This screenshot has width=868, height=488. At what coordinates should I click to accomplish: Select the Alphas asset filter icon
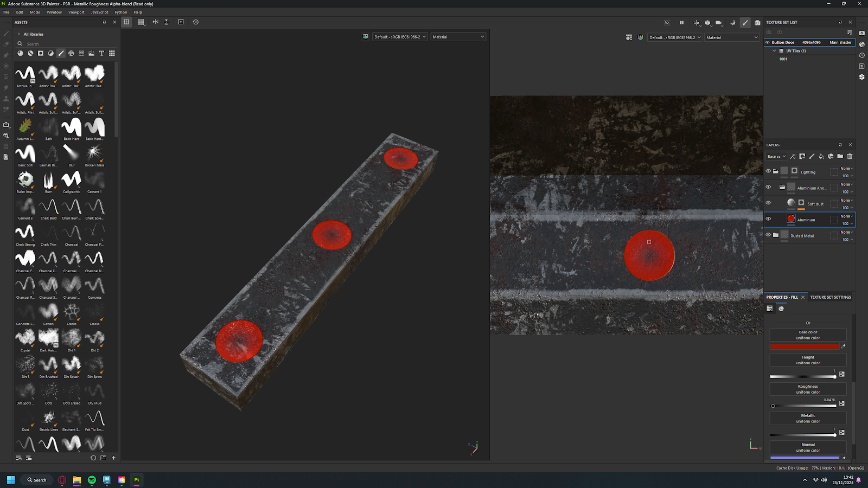71,53
